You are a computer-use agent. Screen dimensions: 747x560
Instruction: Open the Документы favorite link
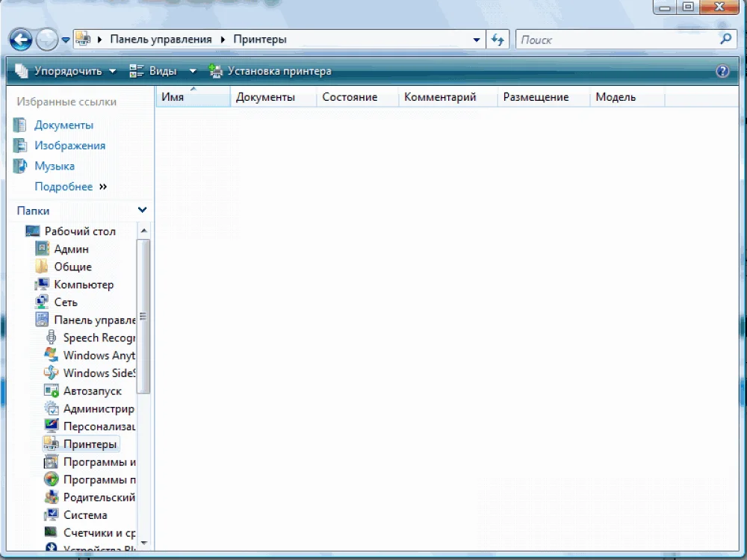(x=63, y=125)
